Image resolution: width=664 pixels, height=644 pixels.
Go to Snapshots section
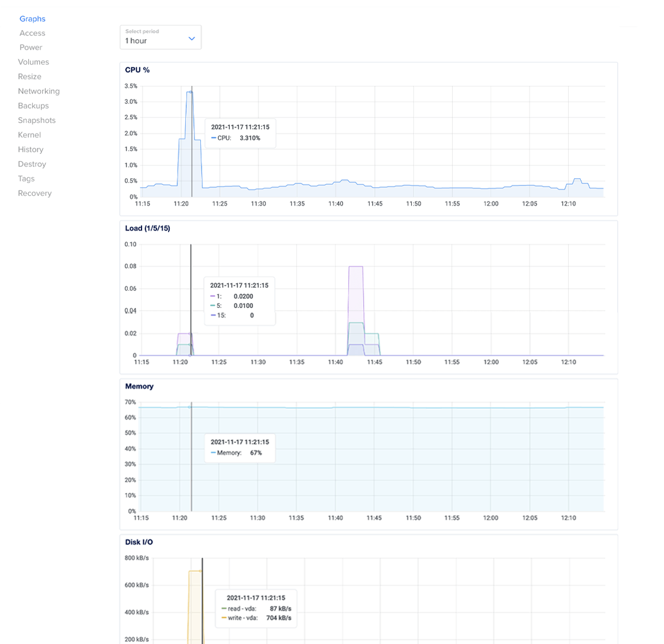point(37,120)
